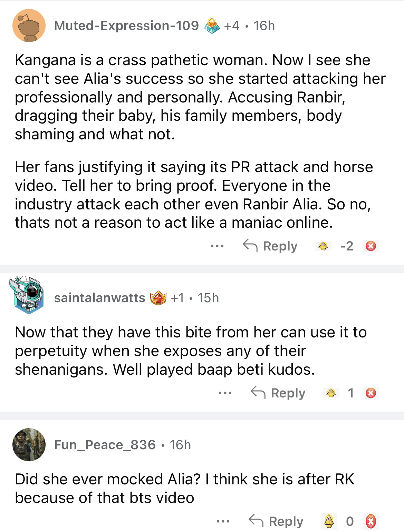Click the saintalanwatts username
This screenshot has width=404, height=532.
[99, 298]
